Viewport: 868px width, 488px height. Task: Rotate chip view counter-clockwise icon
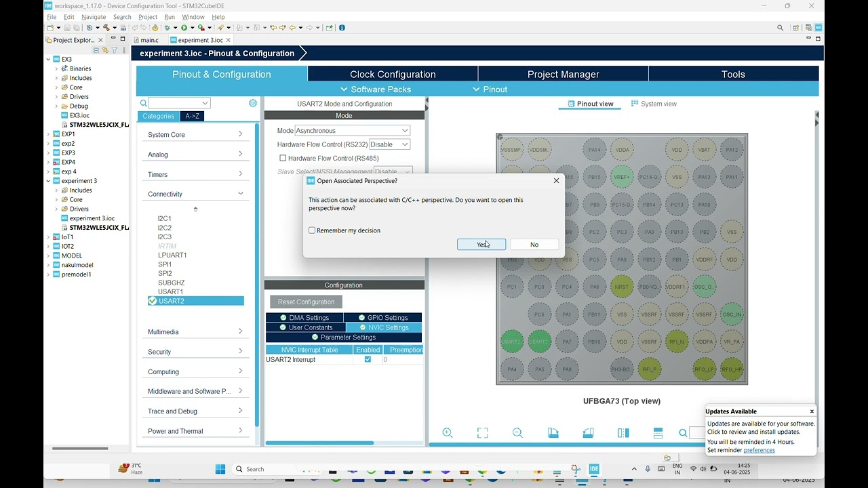pos(588,432)
